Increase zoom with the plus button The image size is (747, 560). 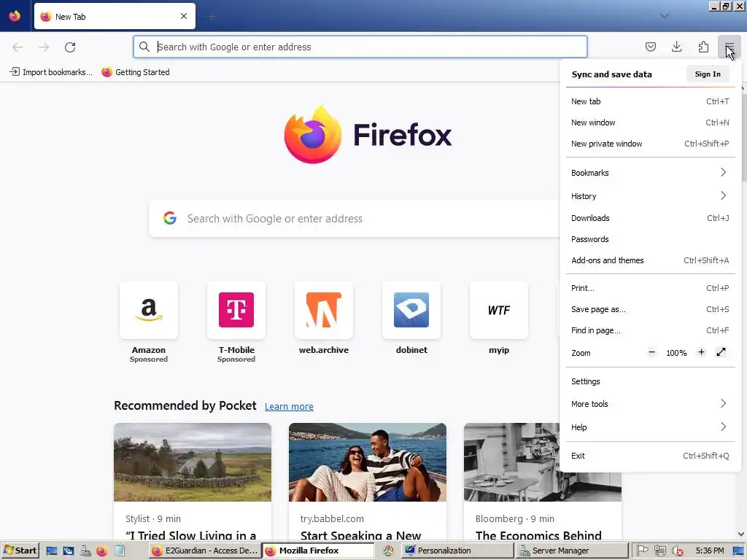coord(701,352)
